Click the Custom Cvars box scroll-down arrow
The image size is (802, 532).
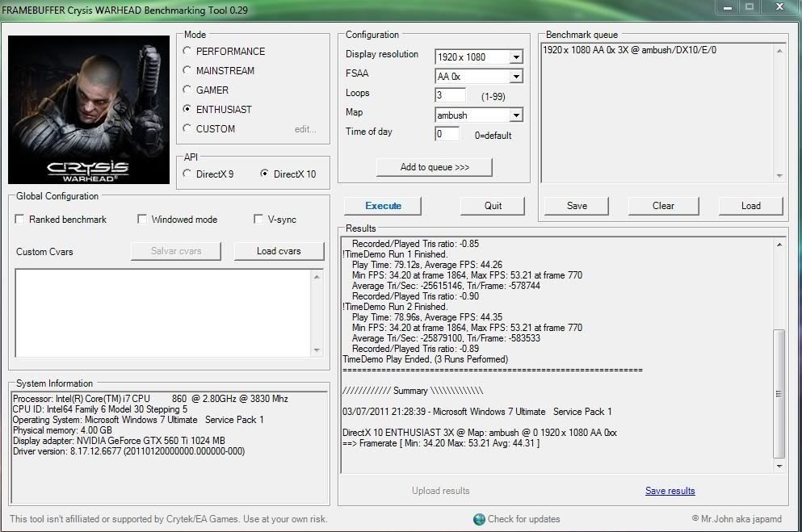tap(317, 350)
